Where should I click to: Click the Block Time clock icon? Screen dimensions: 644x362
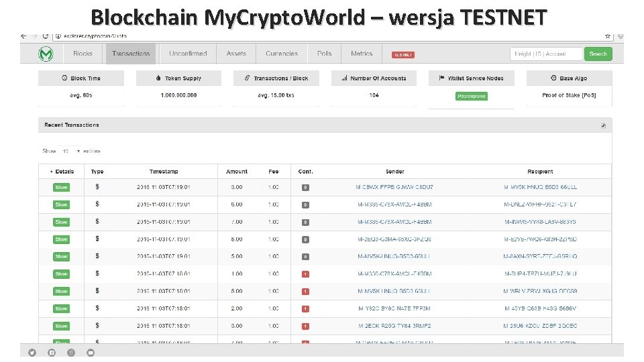pyautogui.click(x=64, y=78)
